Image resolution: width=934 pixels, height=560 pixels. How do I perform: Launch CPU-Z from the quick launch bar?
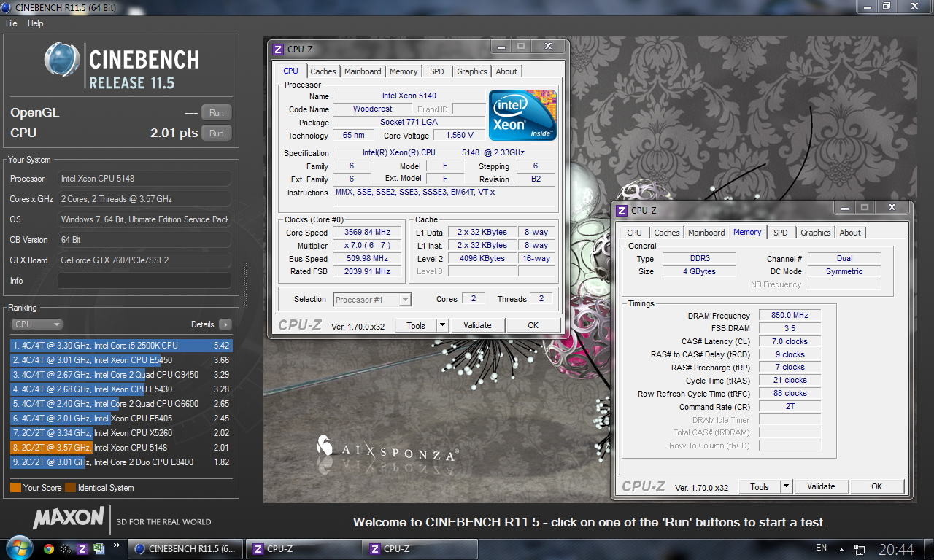[x=82, y=549]
